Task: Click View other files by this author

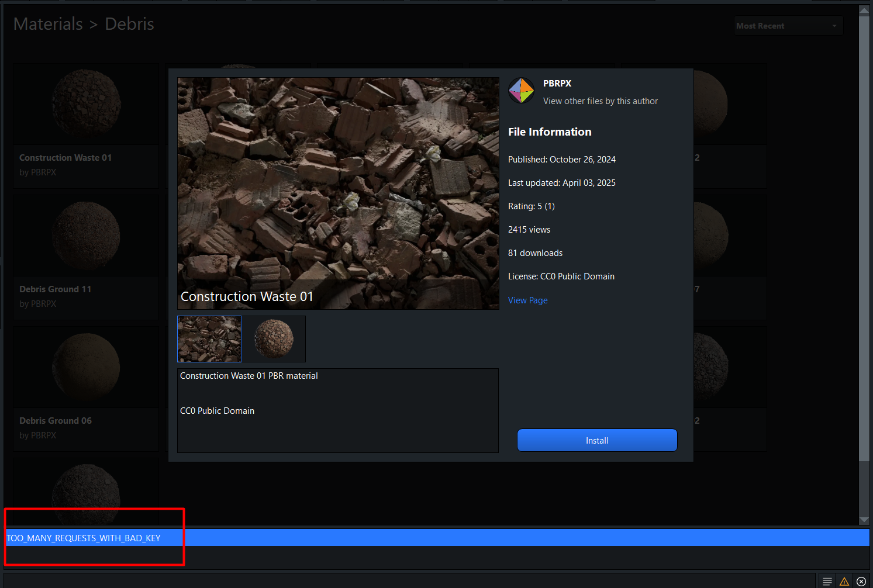Action: pos(600,101)
